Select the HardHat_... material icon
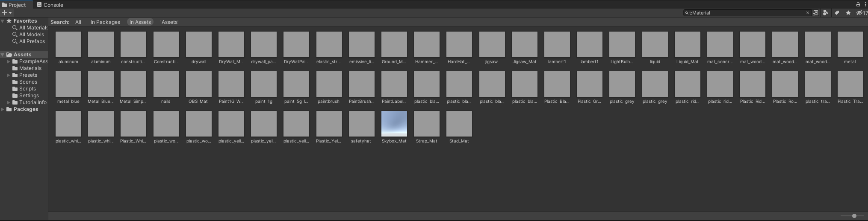The height and width of the screenshot is (221, 868). click(459, 45)
